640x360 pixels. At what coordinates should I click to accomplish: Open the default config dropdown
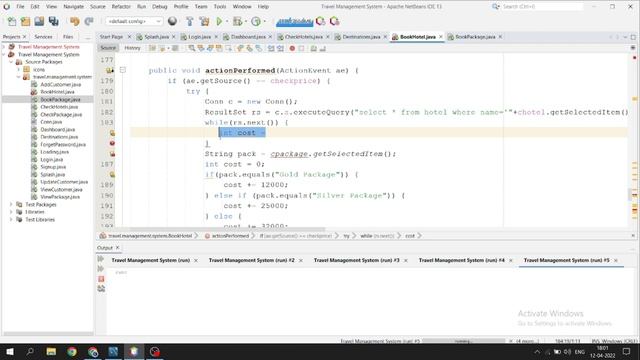[x=134, y=21]
